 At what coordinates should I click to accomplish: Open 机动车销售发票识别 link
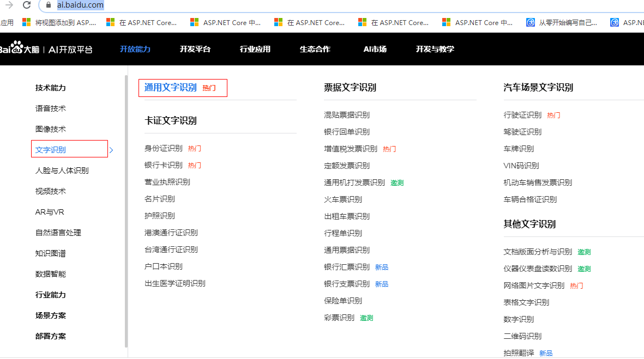[538, 182]
